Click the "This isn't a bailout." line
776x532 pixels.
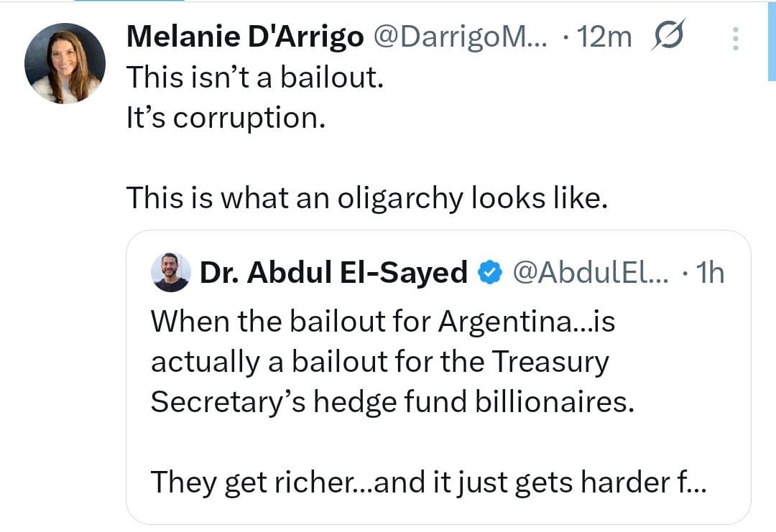coord(255,78)
